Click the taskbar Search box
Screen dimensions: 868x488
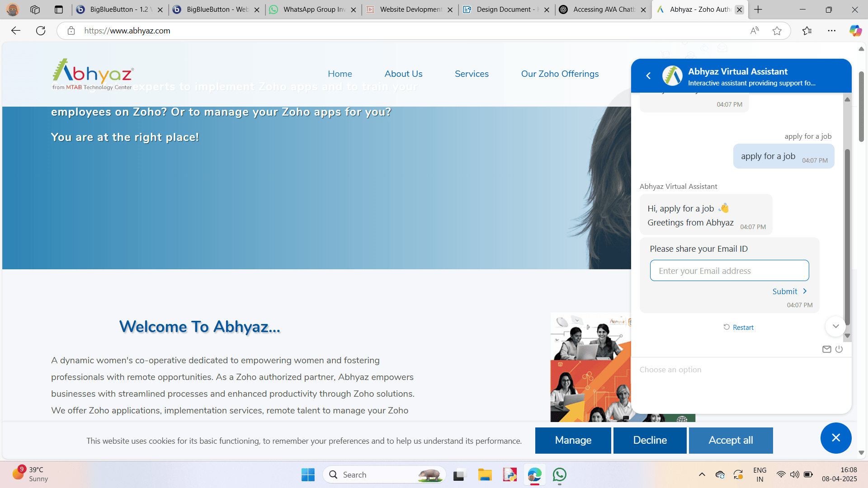(384, 475)
